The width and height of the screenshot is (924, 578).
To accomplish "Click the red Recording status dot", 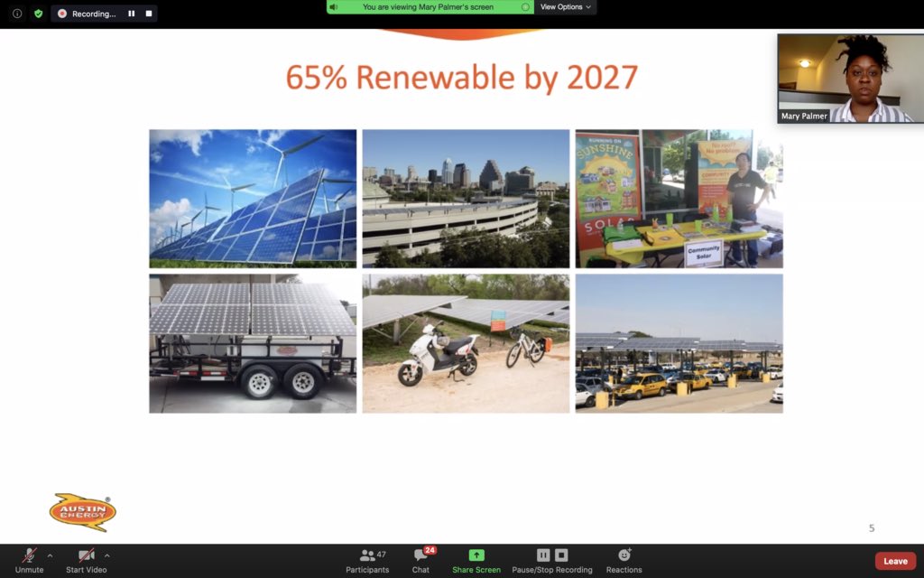I will 62,14.
